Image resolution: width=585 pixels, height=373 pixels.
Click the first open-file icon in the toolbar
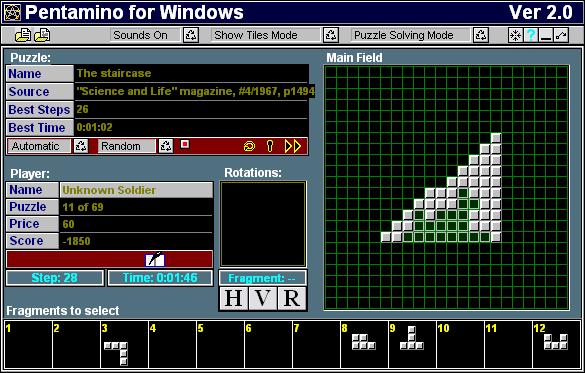click(x=23, y=35)
